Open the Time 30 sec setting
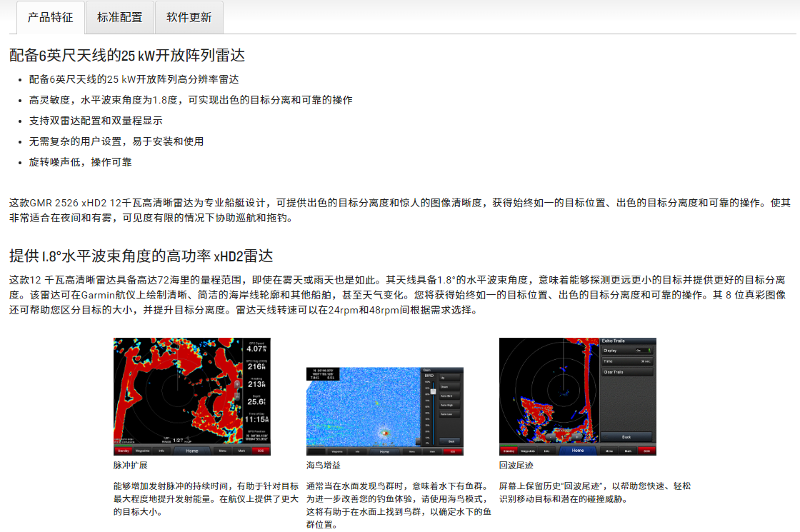The height and width of the screenshot is (532, 800). tap(627, 361)
